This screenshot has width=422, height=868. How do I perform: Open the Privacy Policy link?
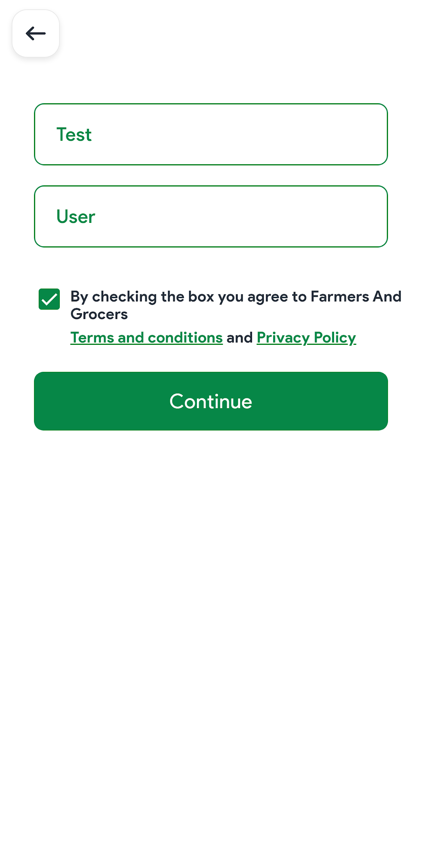(x=306, y=337)
